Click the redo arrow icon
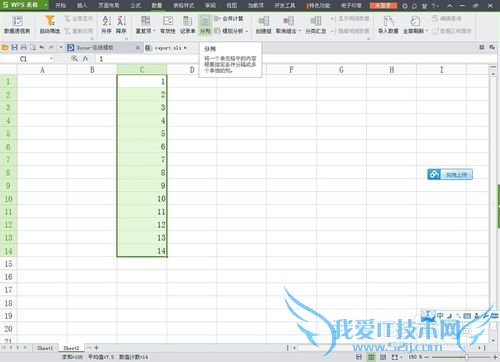The height and width of the screenshot is (362, 500). pos(51,48)
